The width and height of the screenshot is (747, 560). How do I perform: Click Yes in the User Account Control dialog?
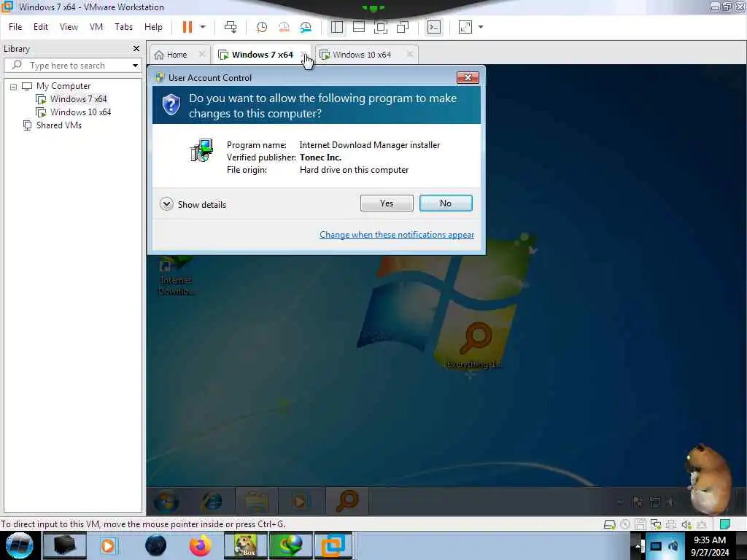click(x=387, y=203)
